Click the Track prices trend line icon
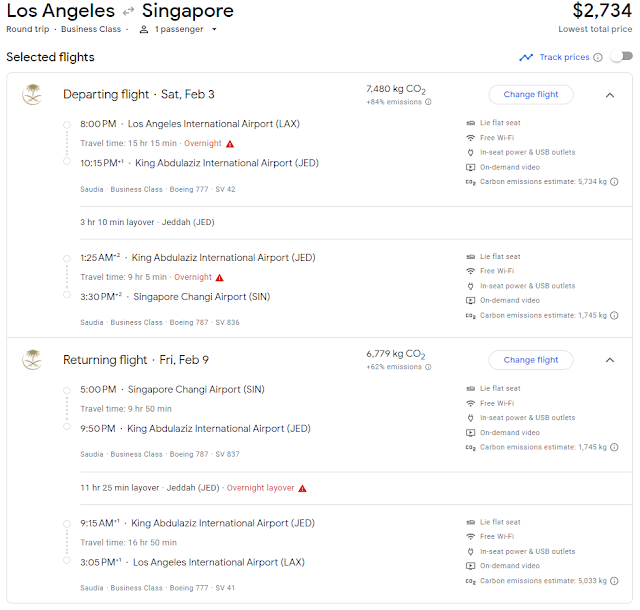 click(x=526, y=57)
